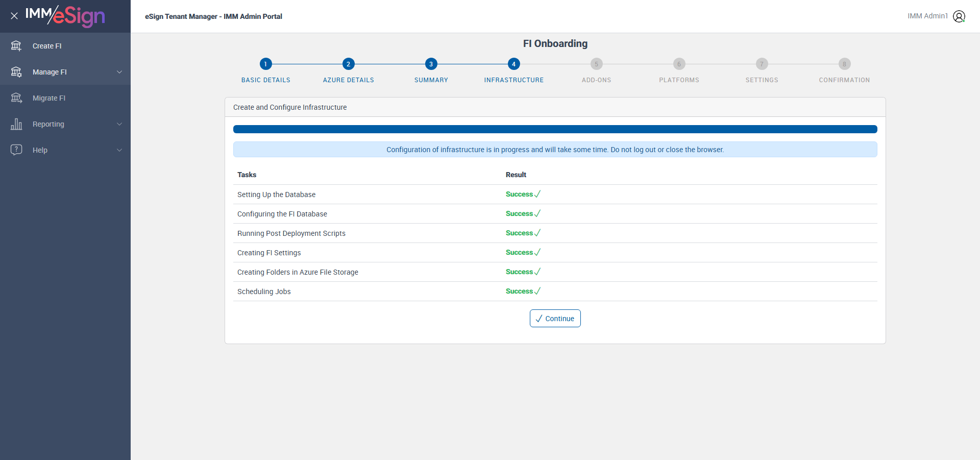This screenshot has width=980, height=460.
Task: Click the Reporting bar chart icon
Action: (16, 124)
